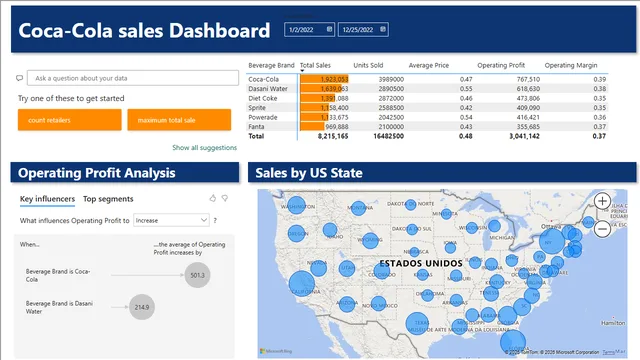Image resolution: width=640 pixels, height=360 pixels.
Task: Click the NY bubble on the map
Action: coord(552,242)
